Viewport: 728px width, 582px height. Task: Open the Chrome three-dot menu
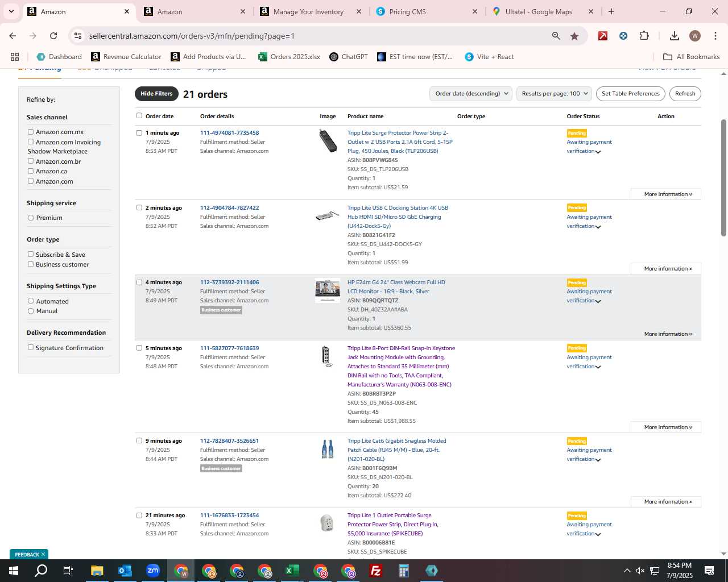click(x=714, y=36)
